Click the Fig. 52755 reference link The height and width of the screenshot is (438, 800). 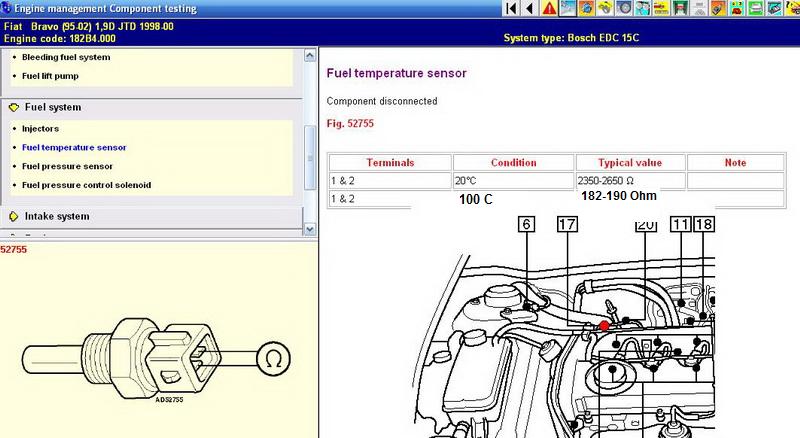point(349,125)
